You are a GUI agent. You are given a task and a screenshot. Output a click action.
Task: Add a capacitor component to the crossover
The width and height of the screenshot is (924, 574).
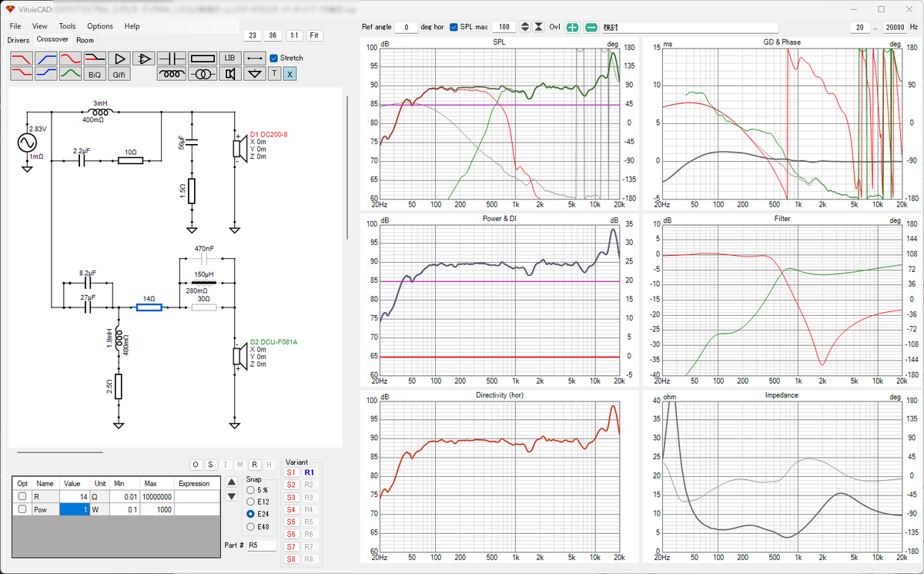171,58
